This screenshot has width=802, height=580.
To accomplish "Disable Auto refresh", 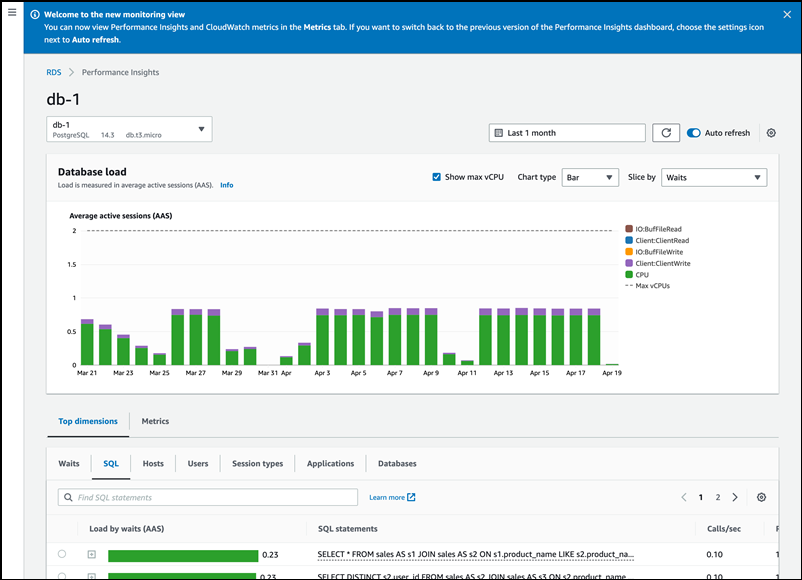I will tap(692, 132).
